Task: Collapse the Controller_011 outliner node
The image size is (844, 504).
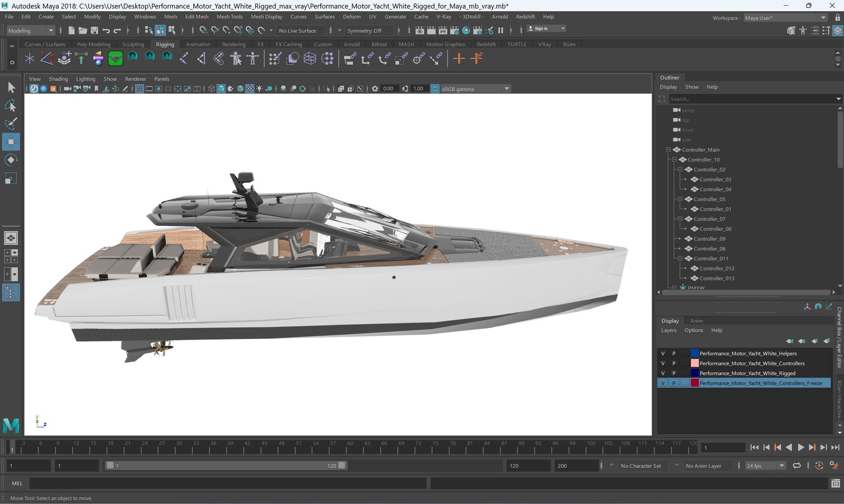Action: 680,259
